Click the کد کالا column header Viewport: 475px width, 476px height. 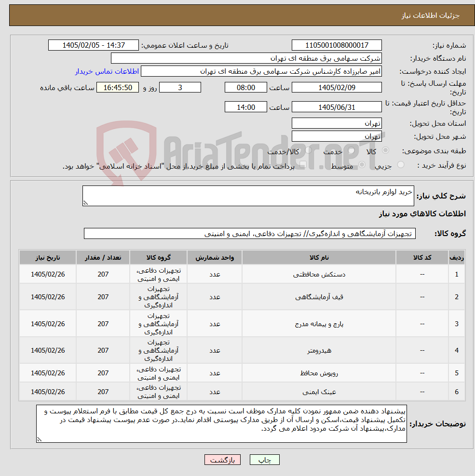point(422,257)
